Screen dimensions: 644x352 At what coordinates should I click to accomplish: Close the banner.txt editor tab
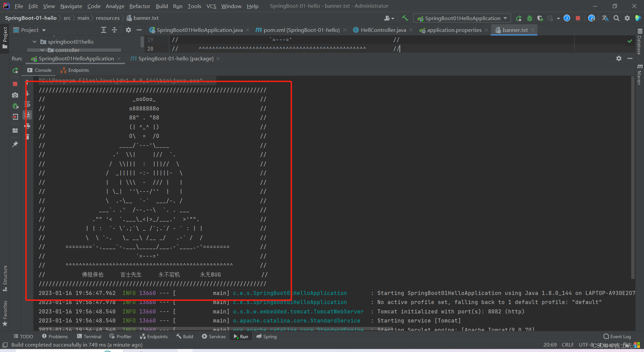(x=532, y=30)
